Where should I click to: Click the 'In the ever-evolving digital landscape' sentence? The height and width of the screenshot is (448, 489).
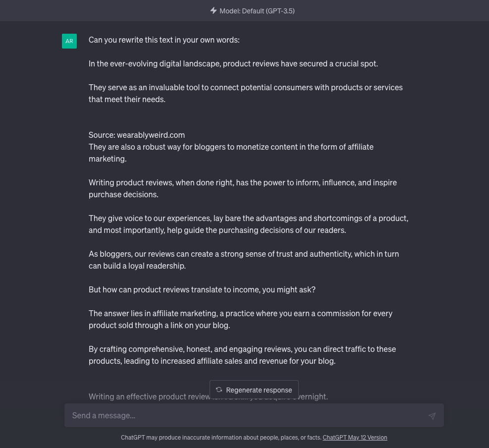click(233, 63)
